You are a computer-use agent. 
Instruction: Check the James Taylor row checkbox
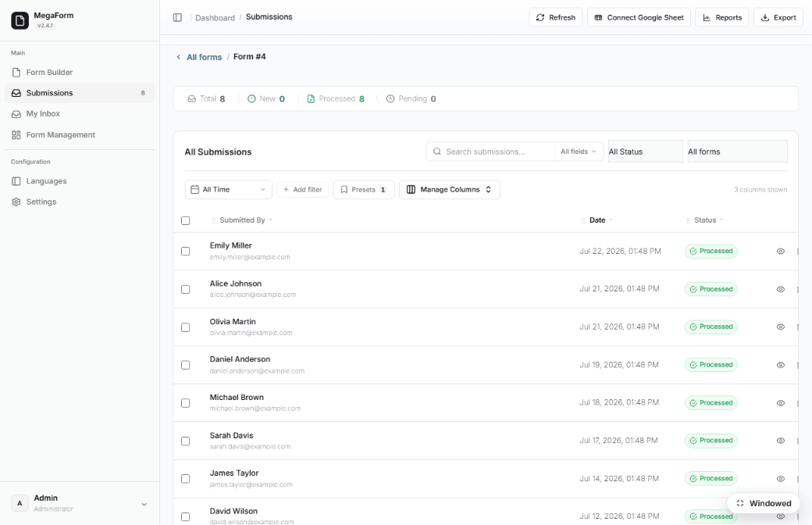click(185, 479)
